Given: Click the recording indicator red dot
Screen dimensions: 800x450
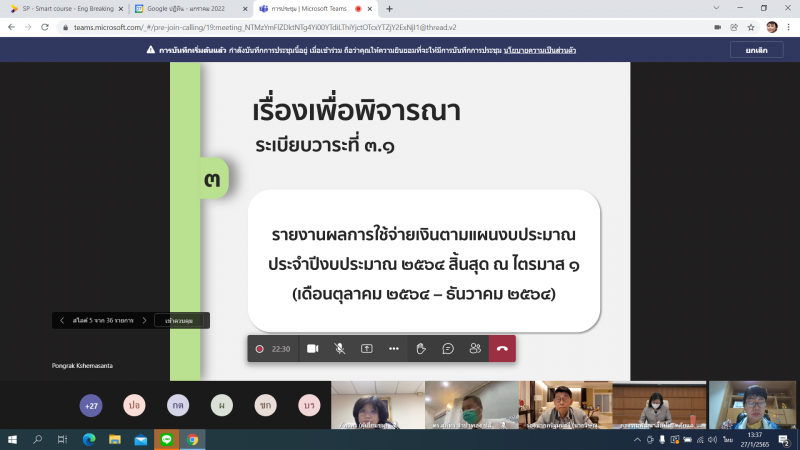Looking at the screenshot, I should [259, 349].
